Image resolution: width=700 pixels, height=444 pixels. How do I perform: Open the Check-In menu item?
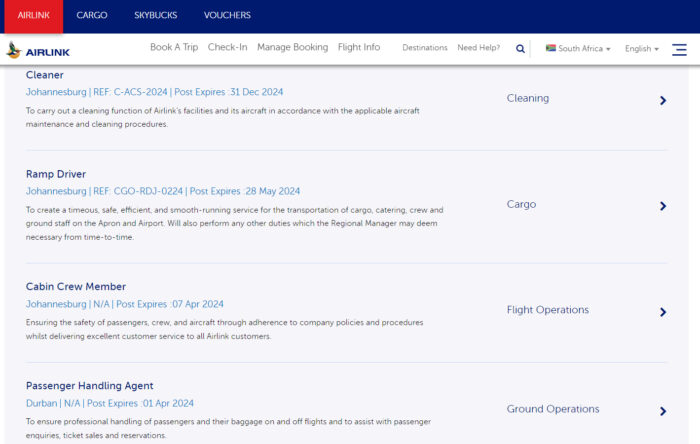tap(227, 47)
